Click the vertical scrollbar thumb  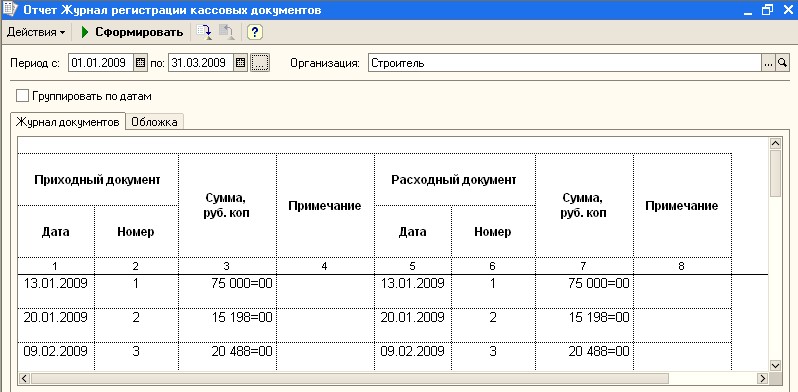[x=775, y=174]
